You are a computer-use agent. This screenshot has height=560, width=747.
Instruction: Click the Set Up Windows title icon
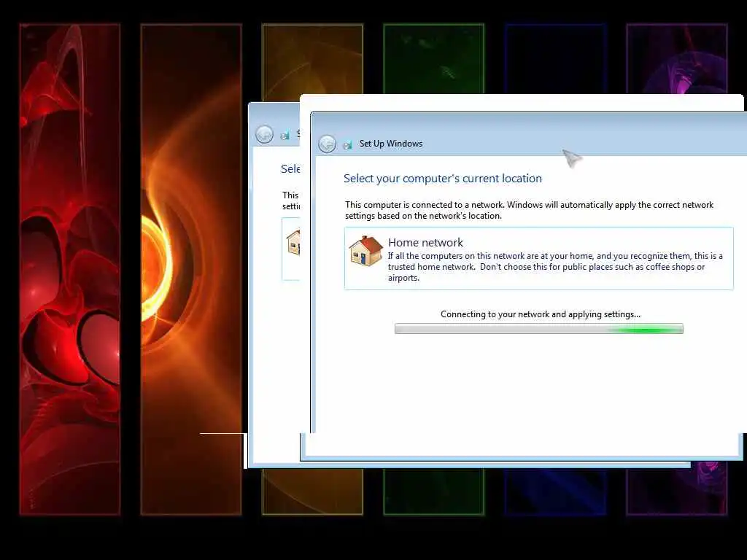point(348,144)
